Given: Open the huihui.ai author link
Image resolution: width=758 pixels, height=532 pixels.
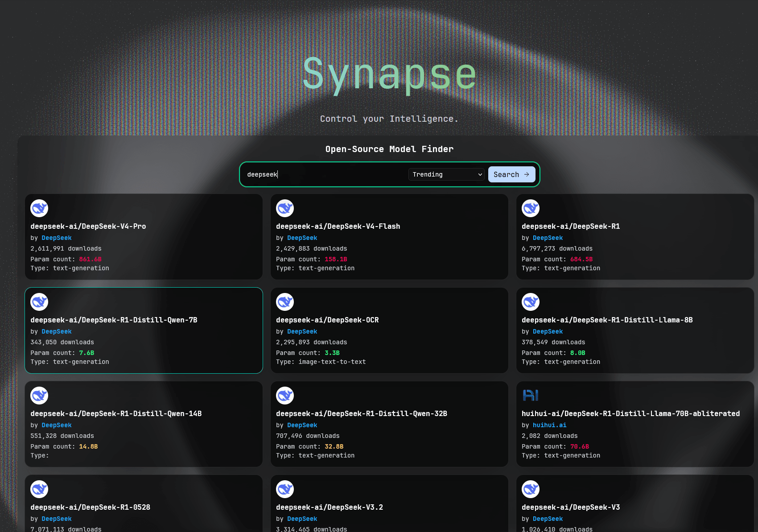Looking at the screenshot, I should coord(550,425).
